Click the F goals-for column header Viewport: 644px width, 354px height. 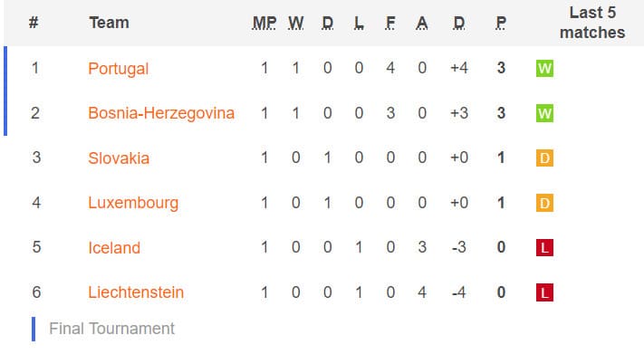pyautogui.click(x=390, y=23)
